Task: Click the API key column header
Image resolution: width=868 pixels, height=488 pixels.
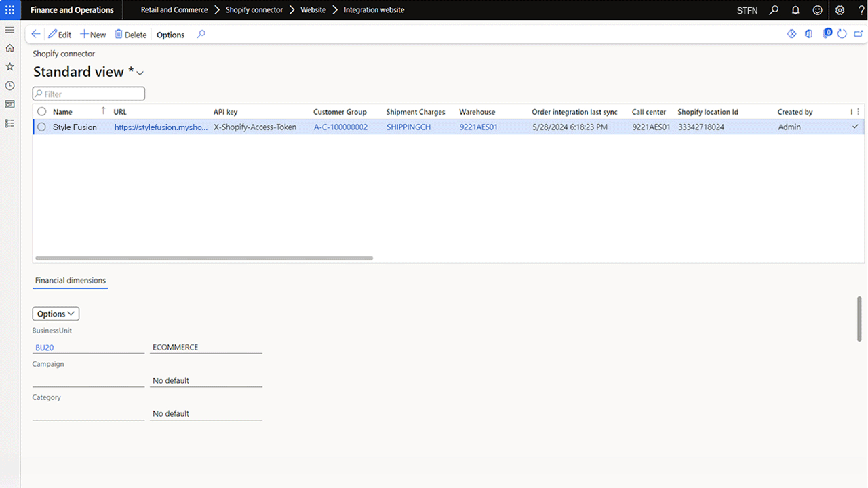Action: [x=225, y=112]
